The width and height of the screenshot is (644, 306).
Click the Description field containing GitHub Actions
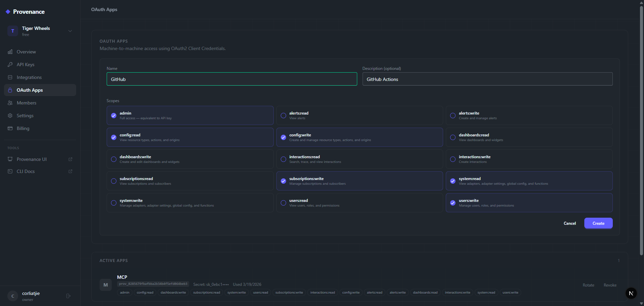tap(487, 79)
